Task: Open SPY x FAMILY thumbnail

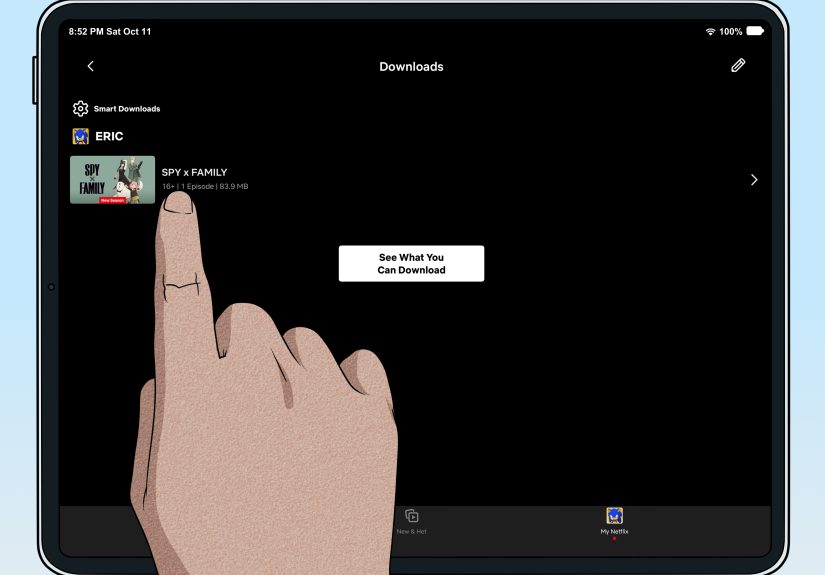Action: point(113,179)
